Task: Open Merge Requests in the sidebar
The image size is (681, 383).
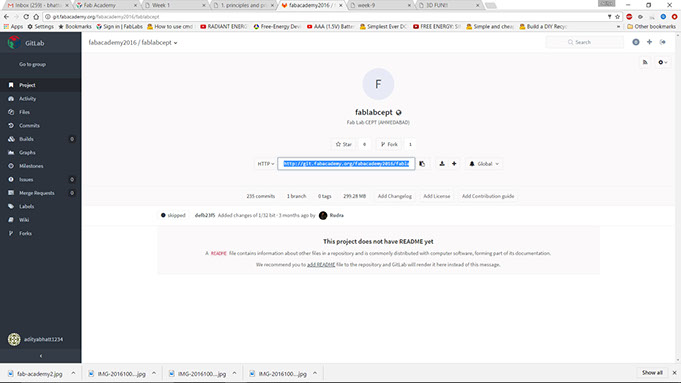Action: pyautogui.click(x=40, y=193)
